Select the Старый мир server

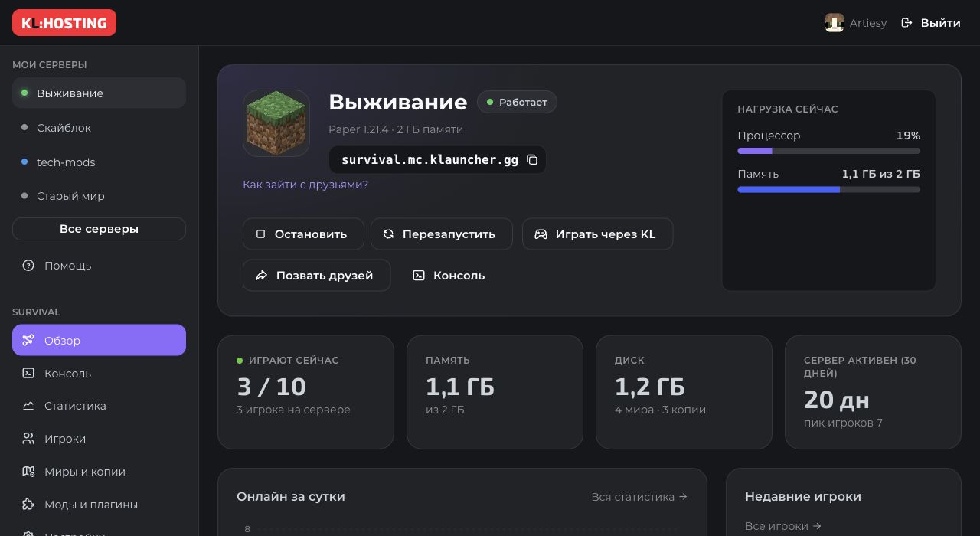(x=99, y=196)
